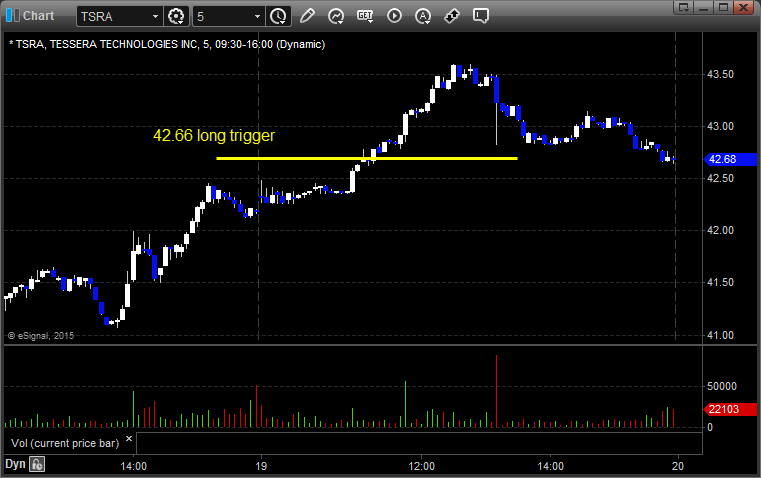This screenshot has width=761, height=478.
Task: Click the Chart window icon
Action: pyautogui.click(x=13, y=16)
